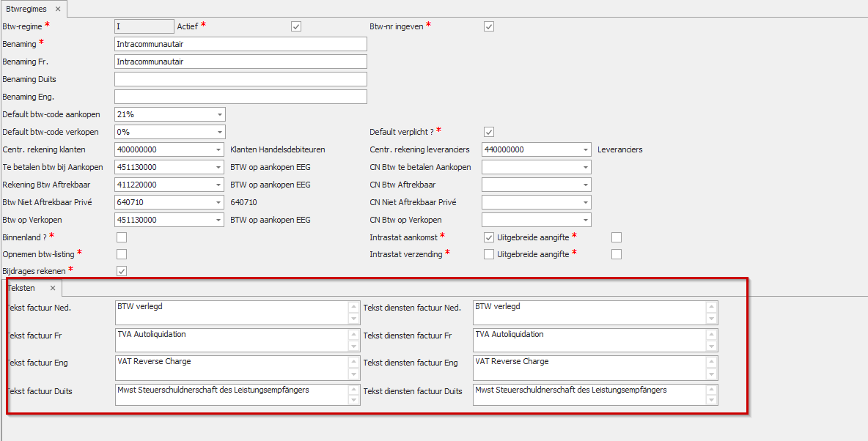This screenshot has height=441, width=868.
Task: Open Default btw-code aankopen dropdown
Action: tap(219, 114)
